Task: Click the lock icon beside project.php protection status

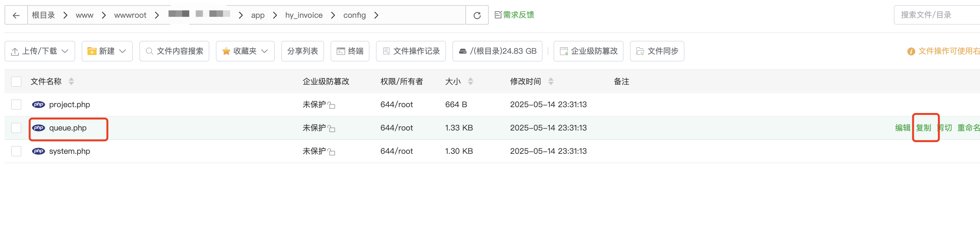Action: click(x=332, y=106)
